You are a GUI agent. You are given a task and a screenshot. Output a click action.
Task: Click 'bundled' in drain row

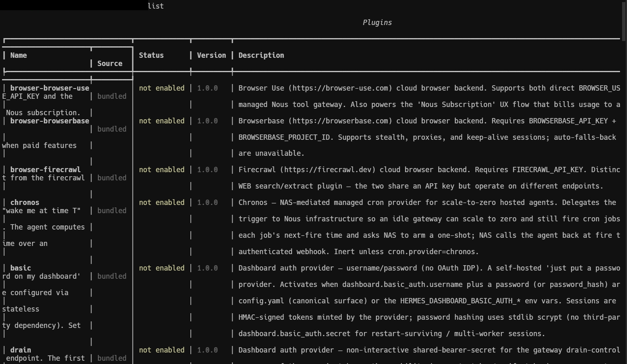(112, 358)
